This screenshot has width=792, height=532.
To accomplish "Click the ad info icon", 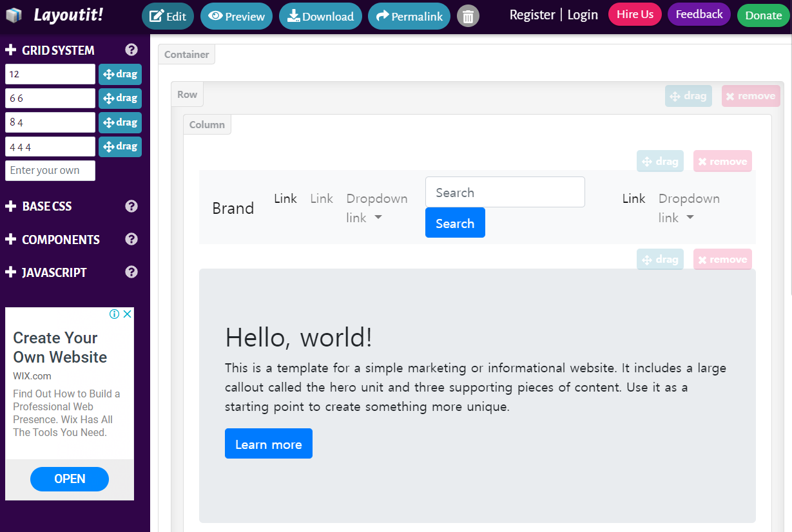I will (x=114, y=314).
